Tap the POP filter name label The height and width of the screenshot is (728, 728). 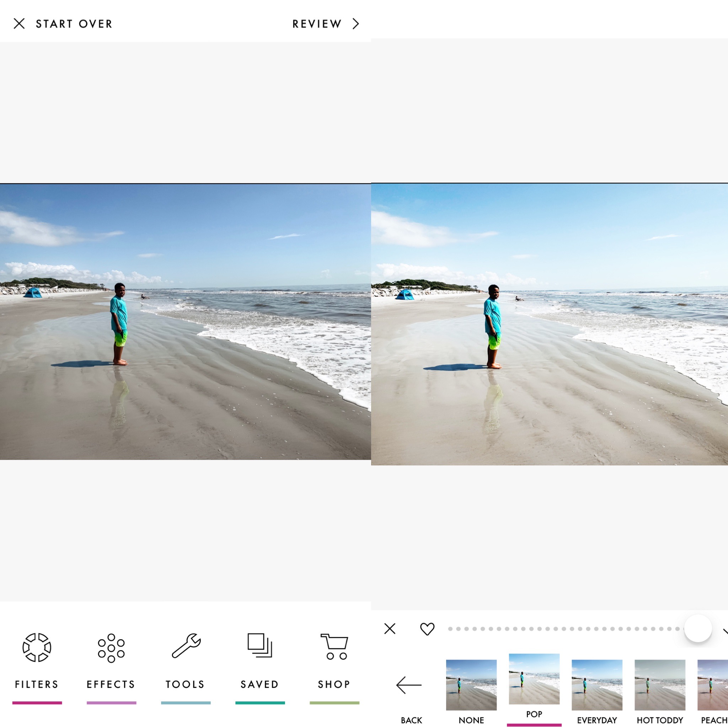point(534,714)
